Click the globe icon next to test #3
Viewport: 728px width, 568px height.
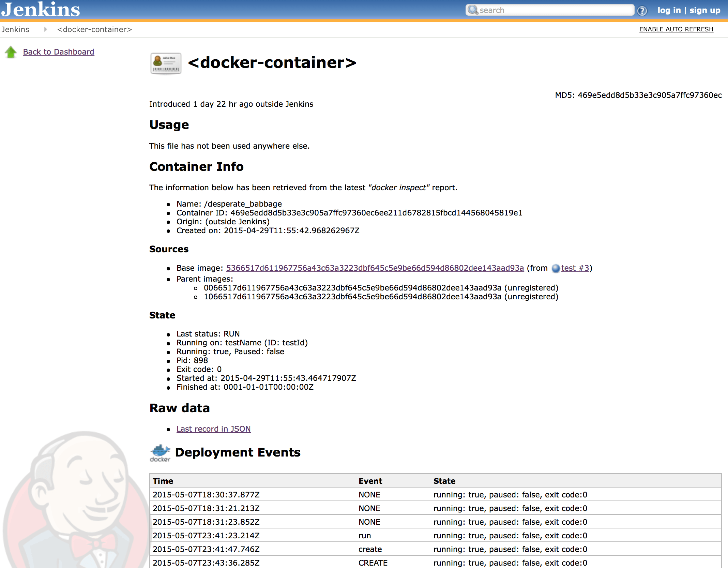pyautogui.click(x=556, y=269)
